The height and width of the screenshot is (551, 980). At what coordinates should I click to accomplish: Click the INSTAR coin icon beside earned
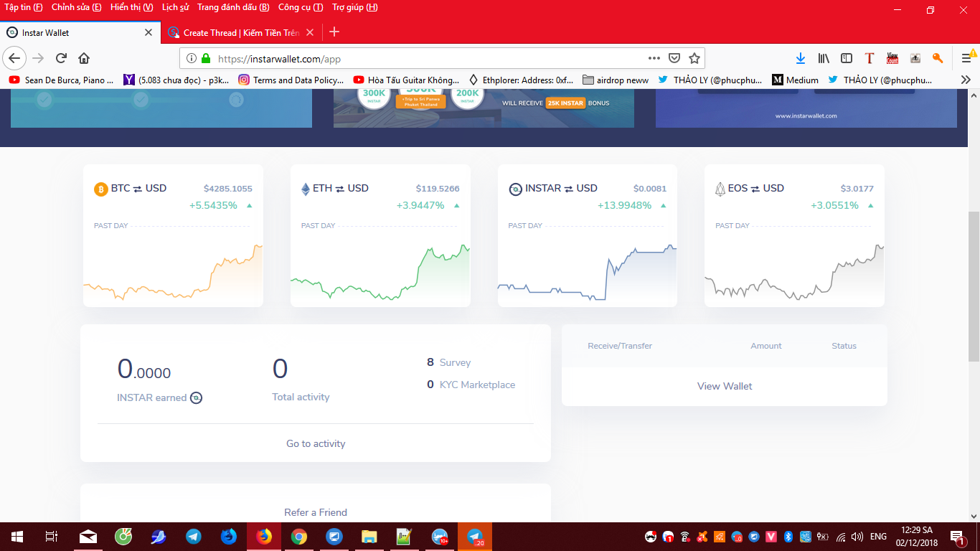[196, 397]
